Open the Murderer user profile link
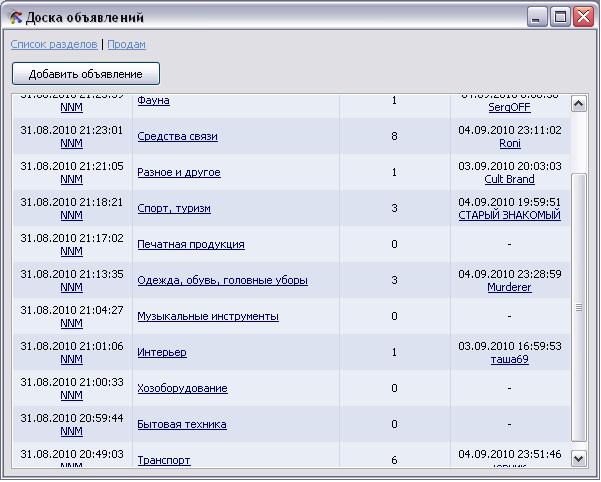The image size is (601, 482). tap(510, 288)
